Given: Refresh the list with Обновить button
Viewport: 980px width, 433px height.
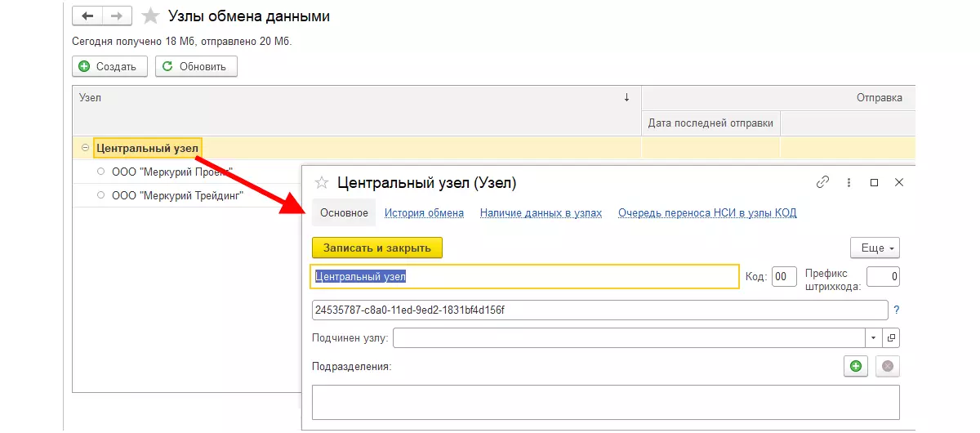Looking at the screenshot, I should (x=196, y=66).
